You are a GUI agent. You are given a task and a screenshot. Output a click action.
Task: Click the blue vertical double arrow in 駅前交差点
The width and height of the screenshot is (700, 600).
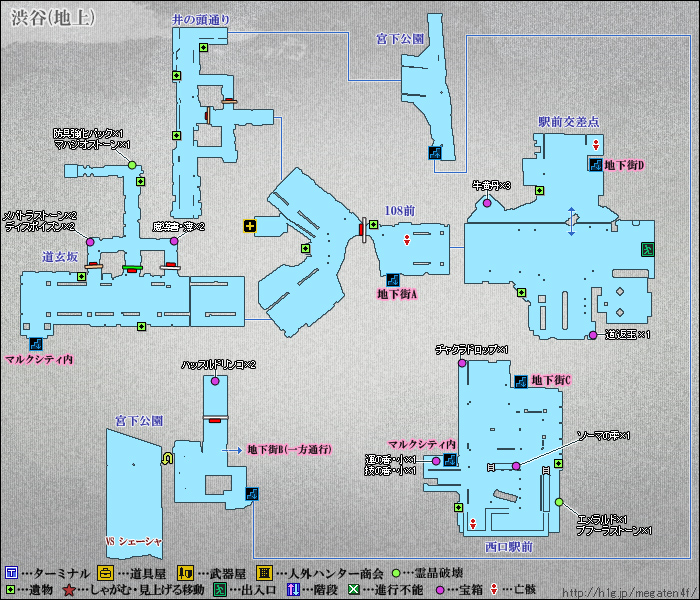tap(571, 221)
